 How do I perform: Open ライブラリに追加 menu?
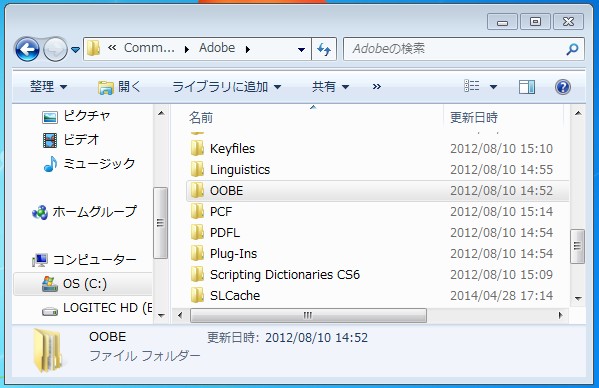(x=227, y=87)
